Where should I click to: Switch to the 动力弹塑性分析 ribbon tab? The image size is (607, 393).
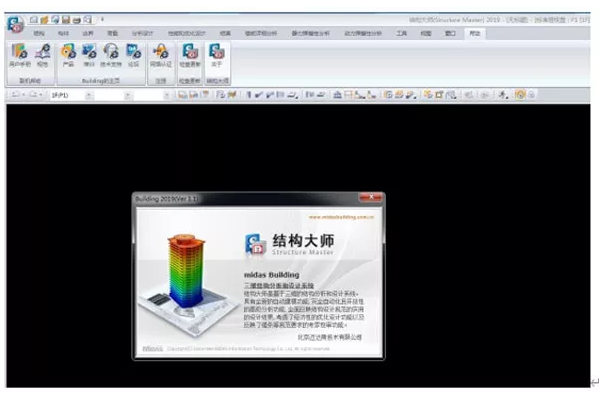point(363,34)
